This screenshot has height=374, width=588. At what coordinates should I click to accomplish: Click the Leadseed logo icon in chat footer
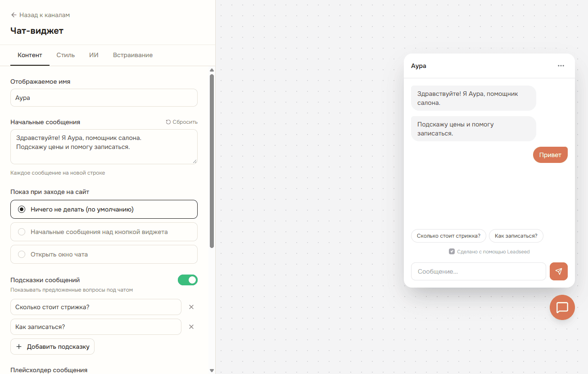452,252
